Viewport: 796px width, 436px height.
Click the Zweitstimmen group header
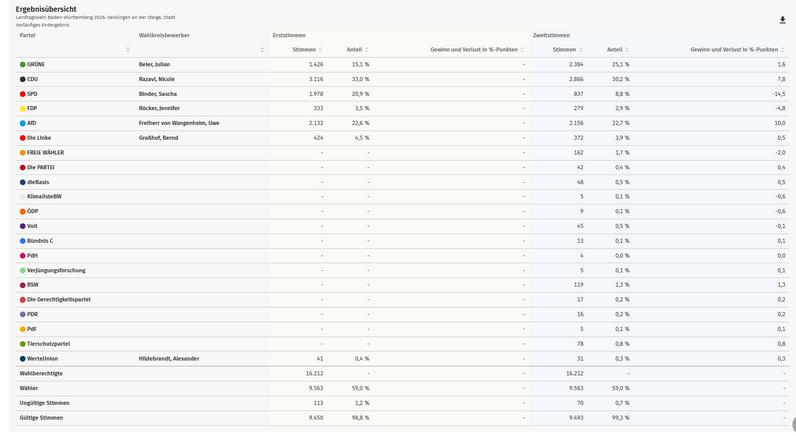point(551,35)
